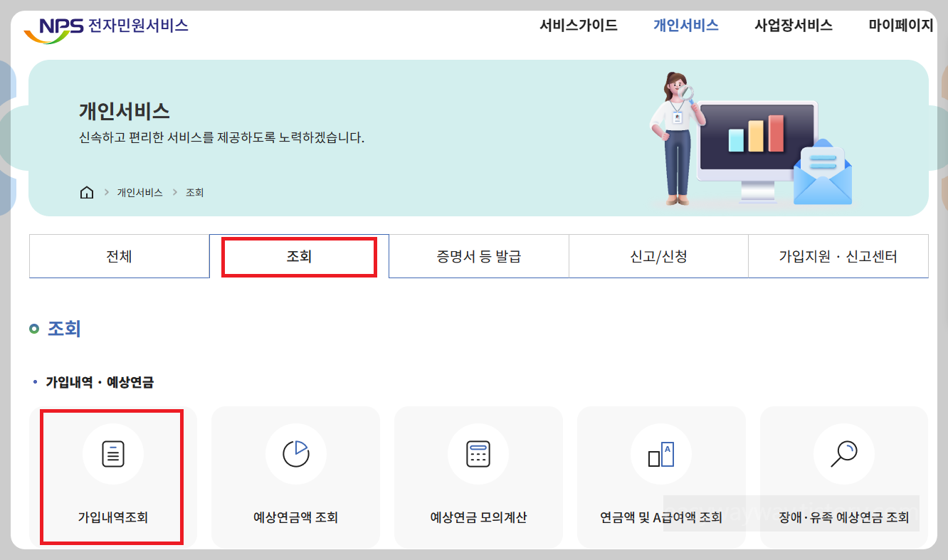The image size is (948, 560).
Task: Click the home icon in breadcrumb
Action: coord(87,192)
